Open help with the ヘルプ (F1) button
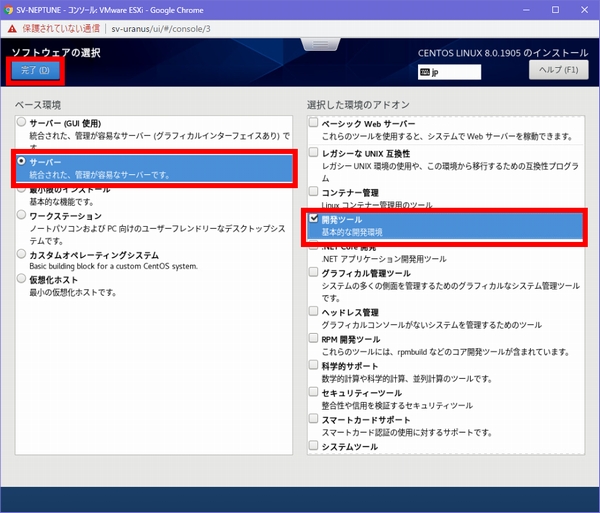Screen dimensions: 600x513 [558, 70]
